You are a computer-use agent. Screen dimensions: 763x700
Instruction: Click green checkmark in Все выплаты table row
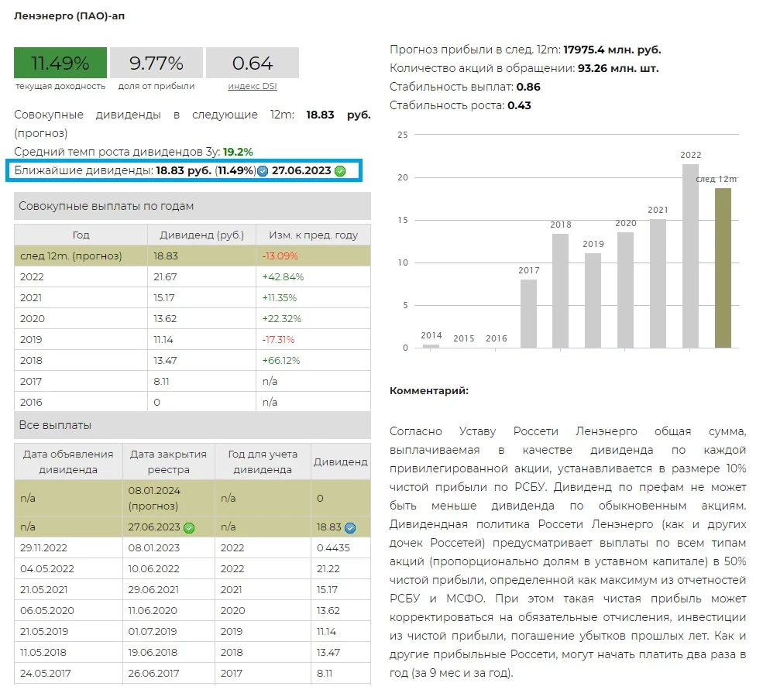click(x=189, y=527)
